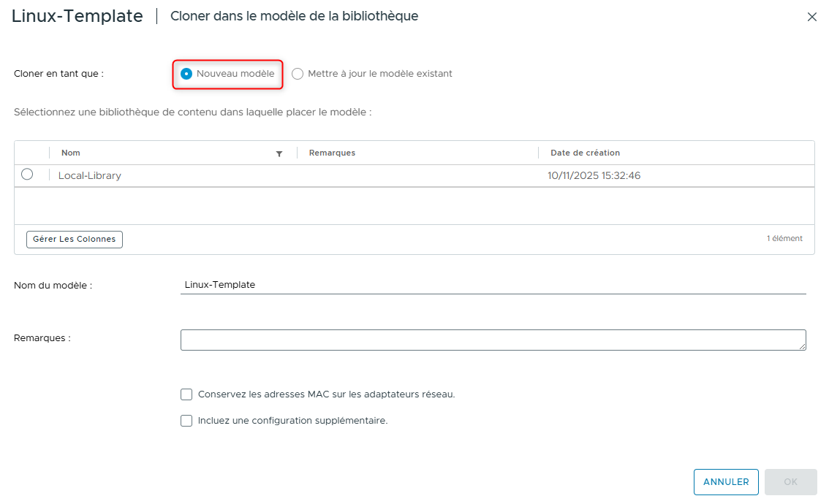The width and height of the screenshot is (829, 504).
Task: Click the Remarques column header
Action: point(333,153)
